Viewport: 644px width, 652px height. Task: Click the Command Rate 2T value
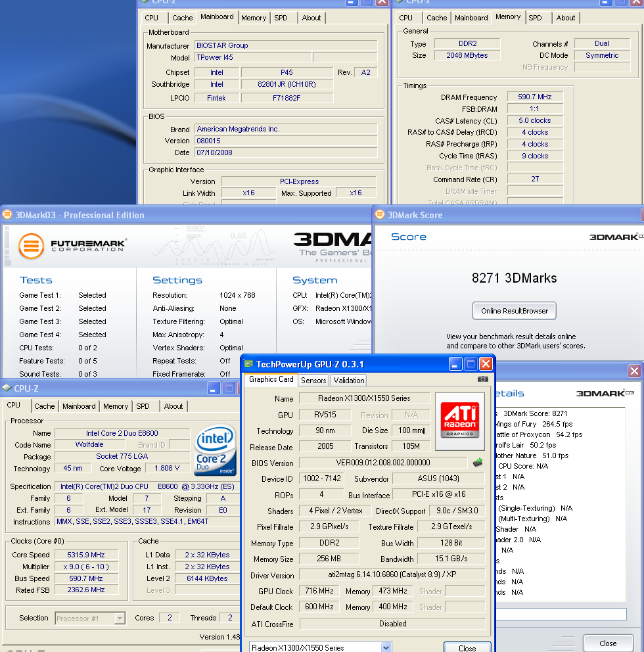pos(535,179)
